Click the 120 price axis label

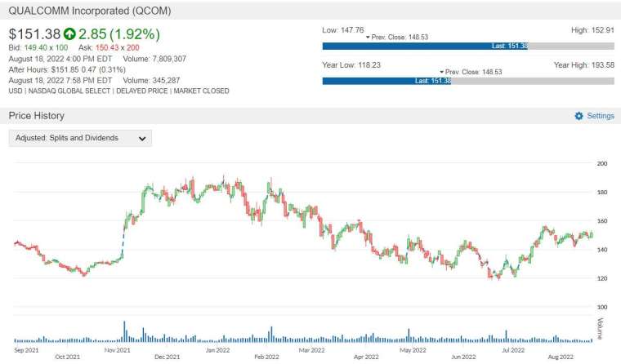click(x=602, y=278)
